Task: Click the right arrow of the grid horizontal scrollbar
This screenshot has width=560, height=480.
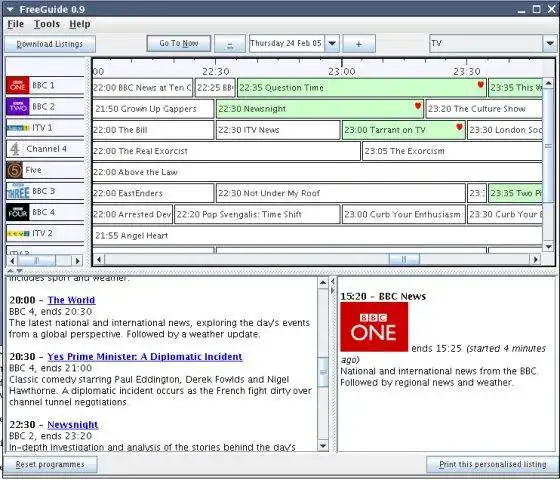Action: point(535,259)
